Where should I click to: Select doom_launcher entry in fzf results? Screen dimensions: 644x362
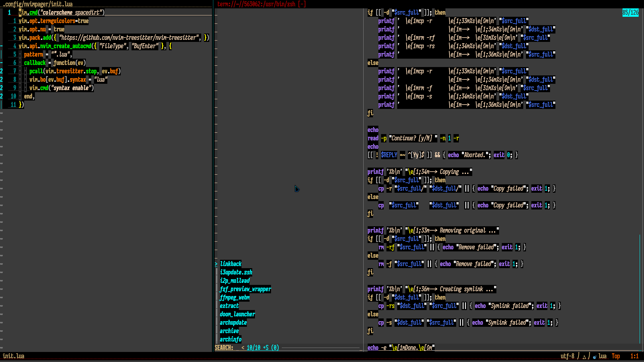click(x=237, y=314)
